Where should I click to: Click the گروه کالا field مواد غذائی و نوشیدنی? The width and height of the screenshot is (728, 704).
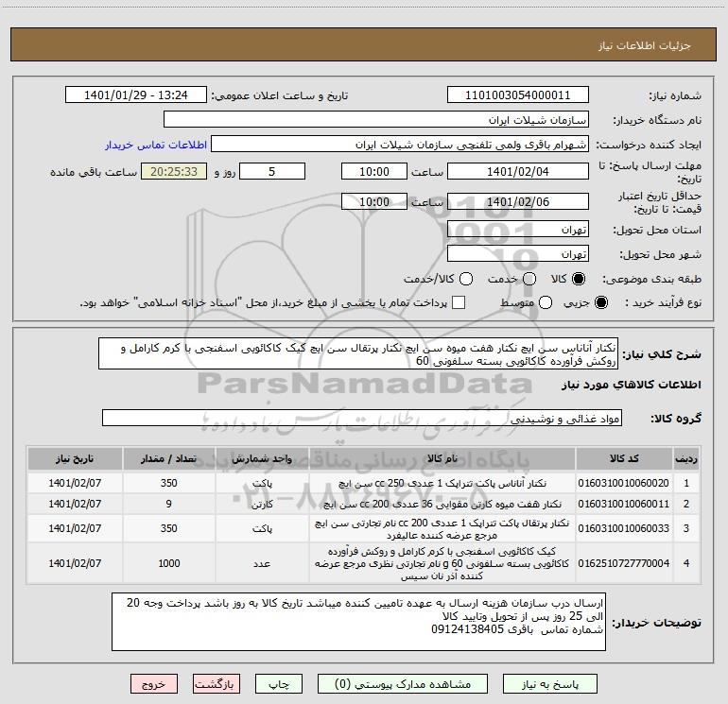[x=362, y=418]
